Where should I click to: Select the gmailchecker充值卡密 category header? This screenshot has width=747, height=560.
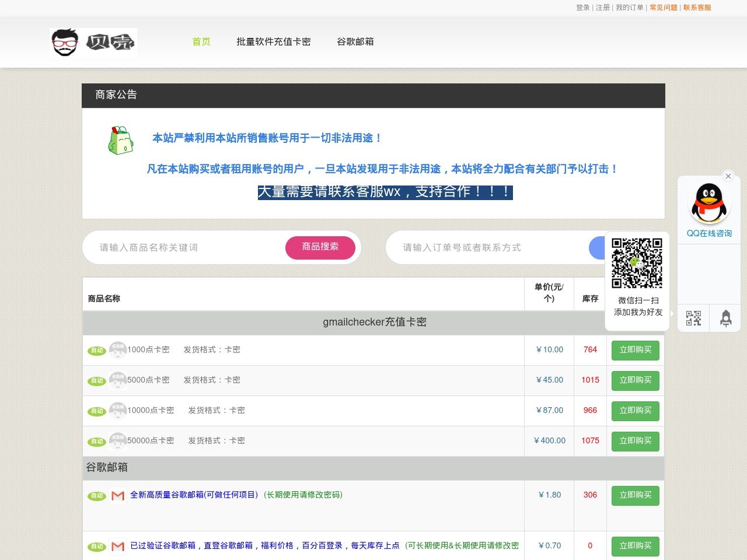tap(373, 322)
